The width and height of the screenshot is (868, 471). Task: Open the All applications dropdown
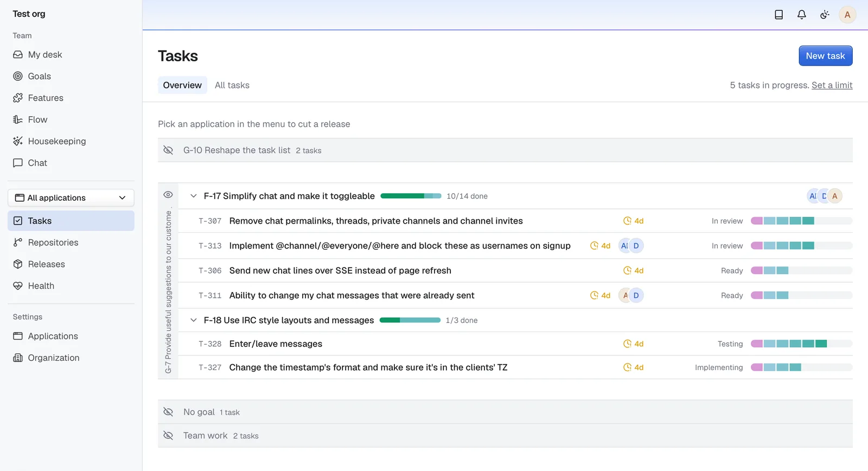click(x=71, y=198)
